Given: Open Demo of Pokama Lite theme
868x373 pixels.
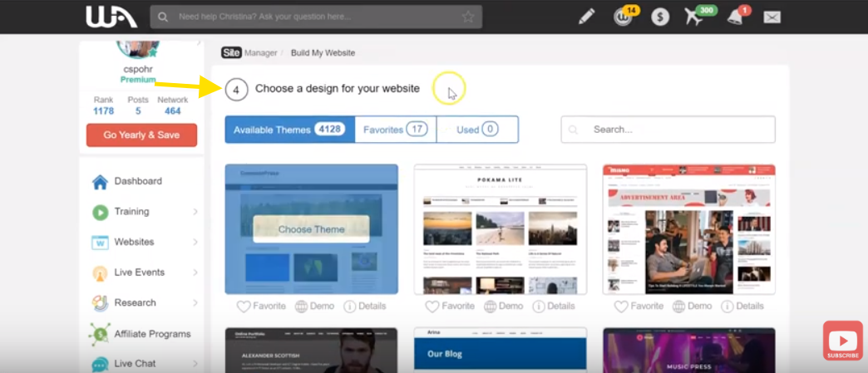Looking at the screenshot, I should point(503,306).
